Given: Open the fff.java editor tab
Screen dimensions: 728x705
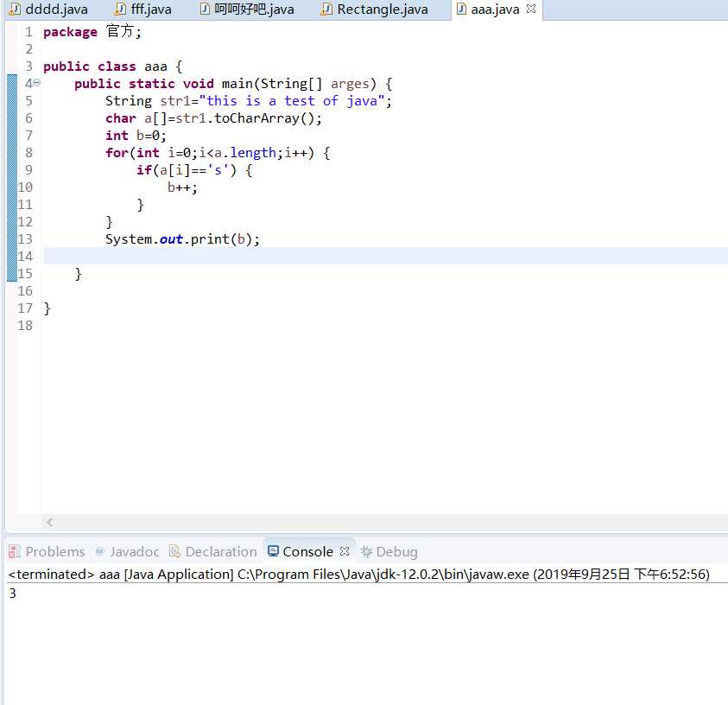Looking at the screenshot, I should (x=144, y=10).
